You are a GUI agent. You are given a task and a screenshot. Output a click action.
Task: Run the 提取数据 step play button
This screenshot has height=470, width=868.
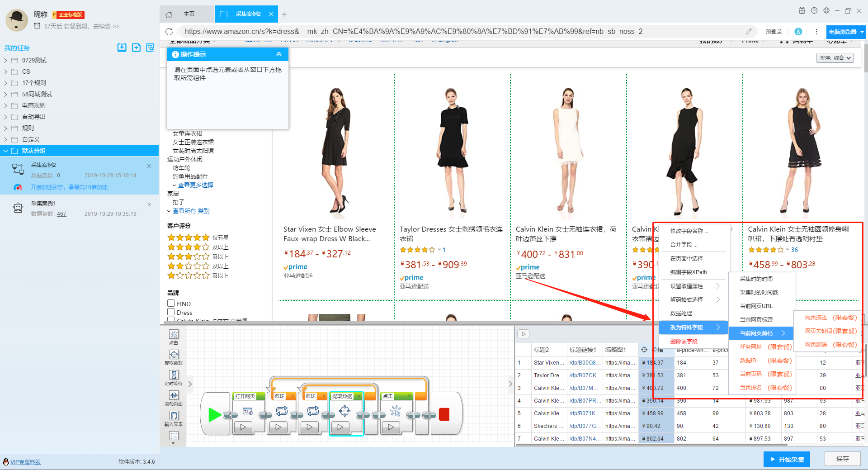[340, 427]
